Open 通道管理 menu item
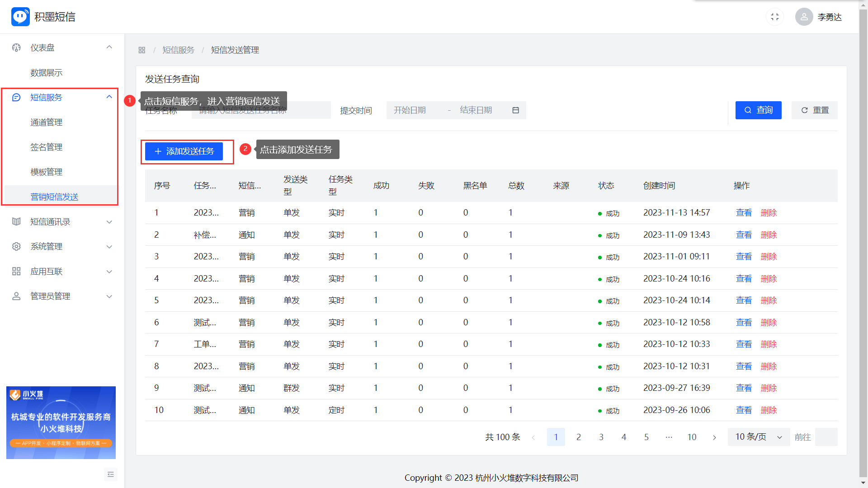The width and height of the screenshot is (868, 488). (47, 122)
